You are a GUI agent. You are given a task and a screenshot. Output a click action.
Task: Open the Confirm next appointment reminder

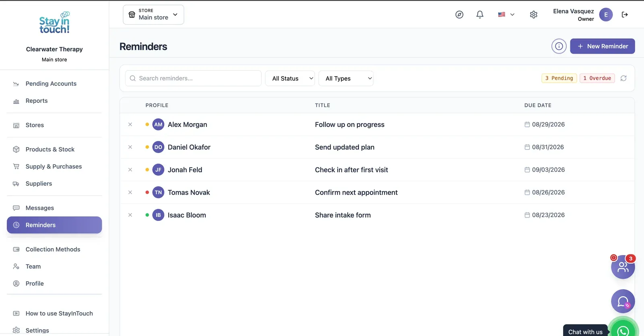[356, 193]
